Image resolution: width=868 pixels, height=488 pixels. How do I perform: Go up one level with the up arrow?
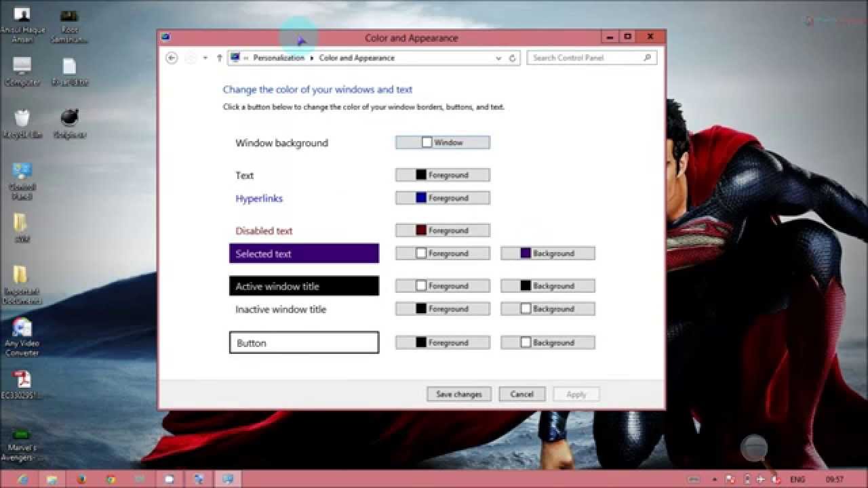coord(219,58)
